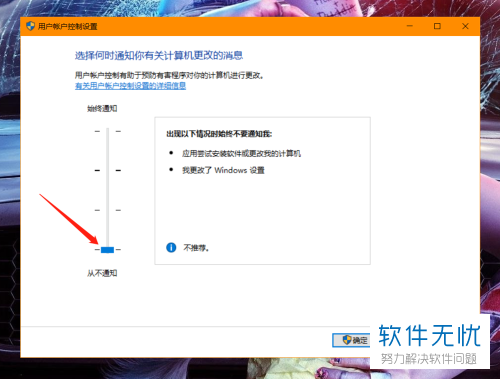Set slider to the top notch level

108,131
